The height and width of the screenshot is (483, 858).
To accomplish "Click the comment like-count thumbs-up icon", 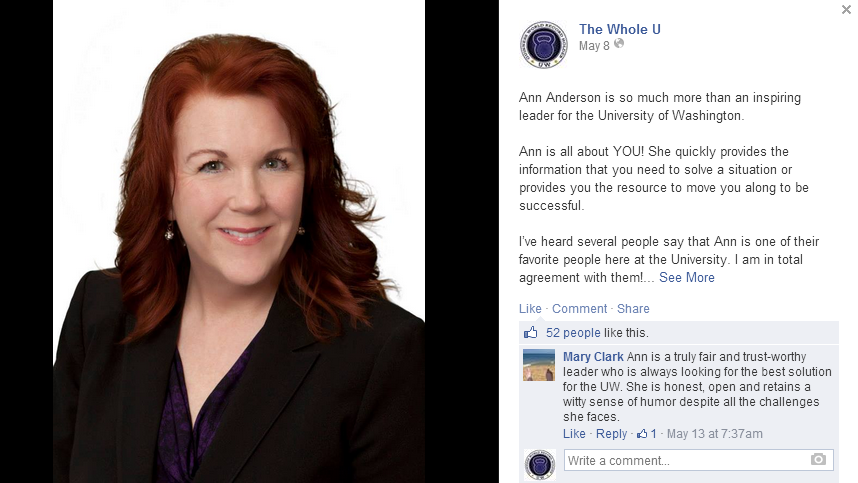I will (642, 434).
